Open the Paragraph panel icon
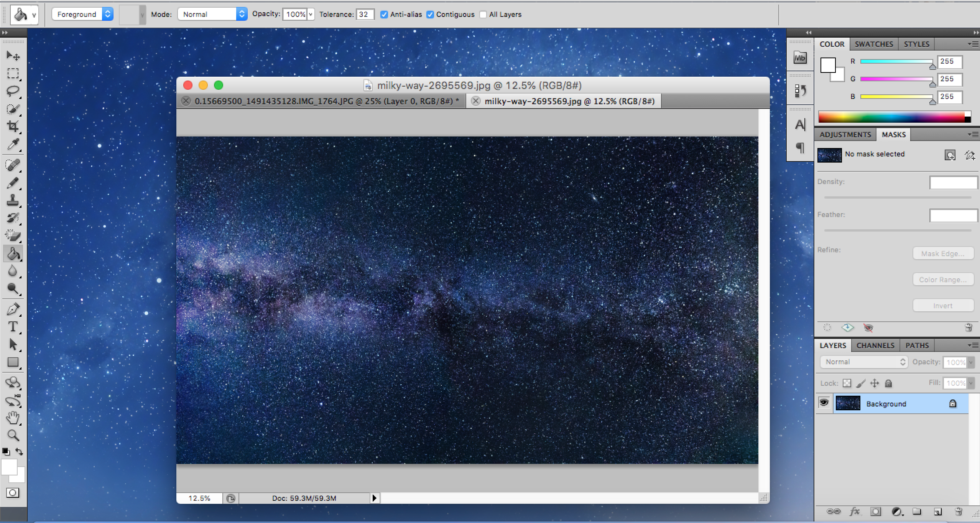Image resolution: width=980 pixels, height=523 pixels. pos(800,147)
